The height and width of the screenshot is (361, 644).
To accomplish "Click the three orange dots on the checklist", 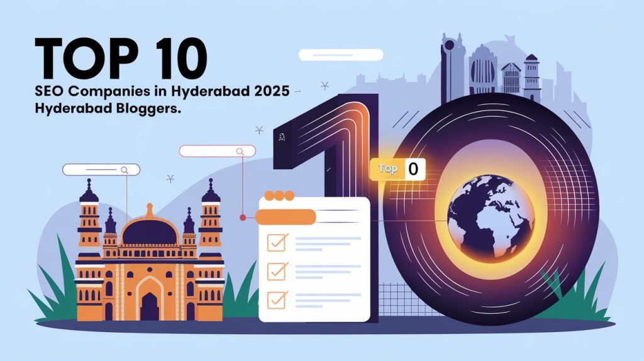I will (x=279, y=196).
